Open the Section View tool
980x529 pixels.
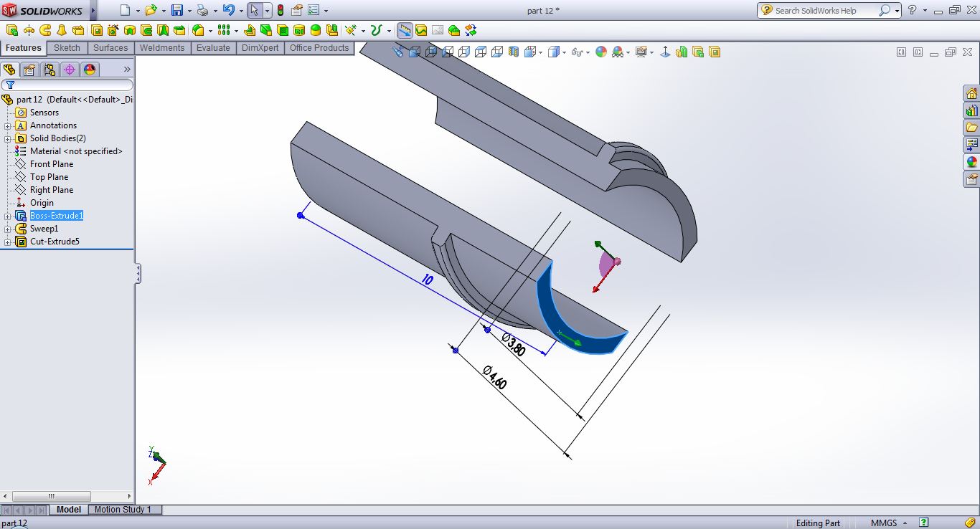(514, 52)
